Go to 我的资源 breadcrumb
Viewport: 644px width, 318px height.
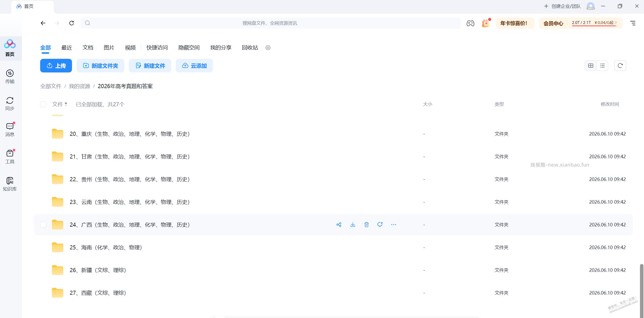[x=80, y=86]
